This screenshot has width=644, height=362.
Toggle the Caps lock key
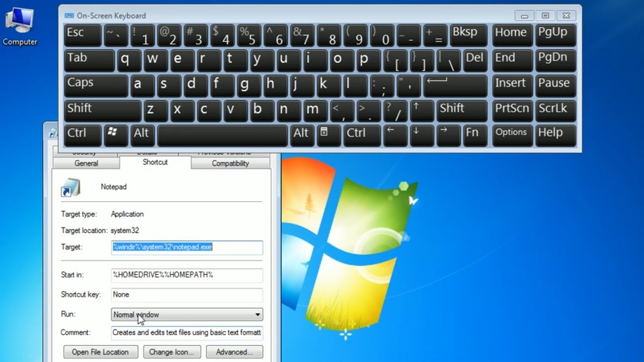coord(96,85)
